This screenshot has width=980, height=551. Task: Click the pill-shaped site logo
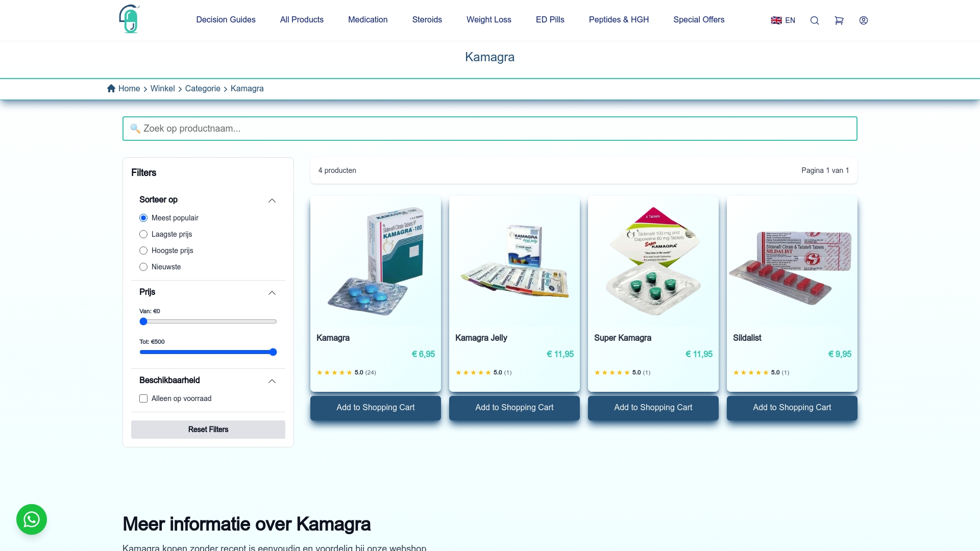tap(129, 19)
